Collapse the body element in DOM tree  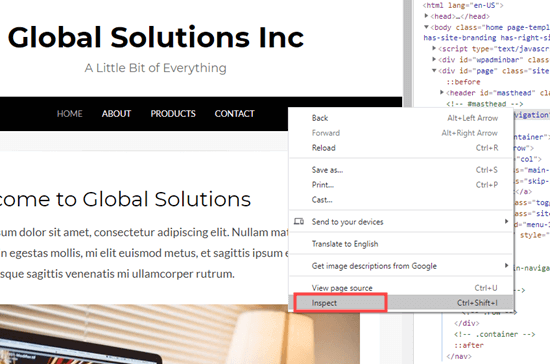[426, 27]
